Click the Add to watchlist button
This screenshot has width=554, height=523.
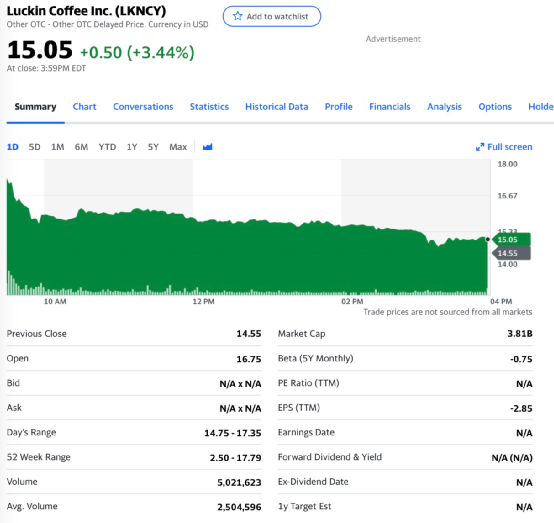click(x=272, y=16)
